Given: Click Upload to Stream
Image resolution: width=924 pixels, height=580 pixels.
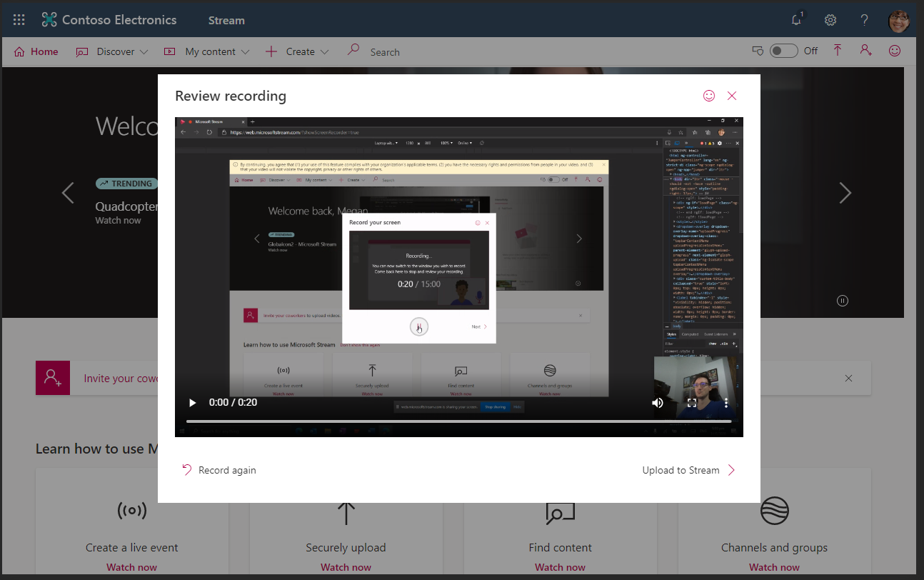Looking at the screenshot, I should [689, 470].
